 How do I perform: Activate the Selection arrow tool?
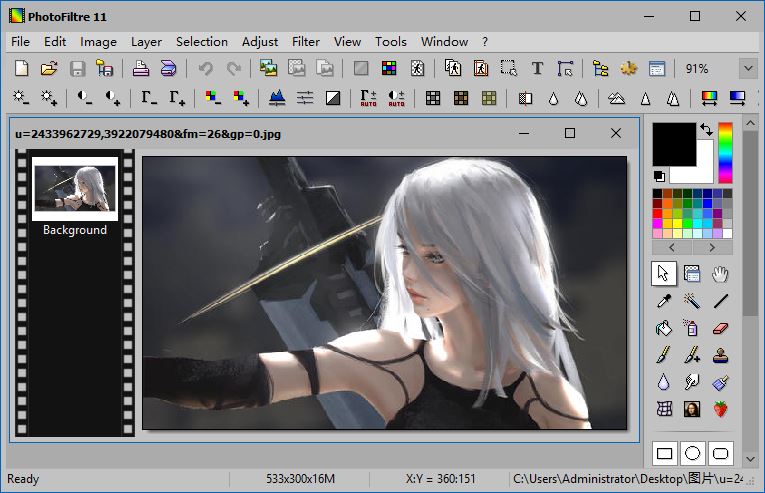click(x=664, y=273)
